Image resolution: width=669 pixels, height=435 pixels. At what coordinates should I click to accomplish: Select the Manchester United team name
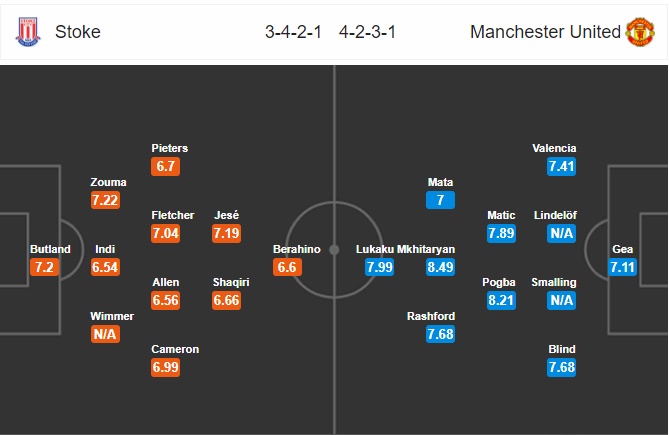pos(545,32)
